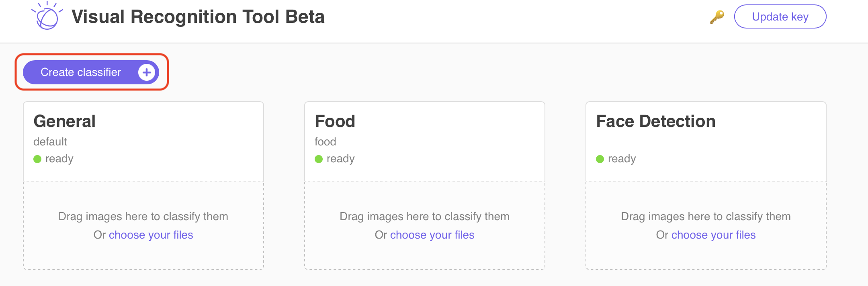Click the green ready dot in General card

tap(37, 159)
